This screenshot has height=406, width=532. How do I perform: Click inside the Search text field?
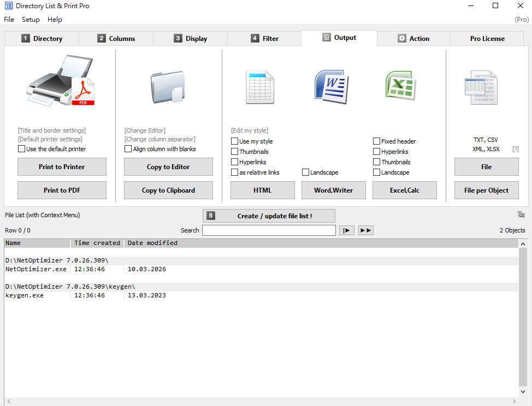pyautogui.click(x=269, y=230)
